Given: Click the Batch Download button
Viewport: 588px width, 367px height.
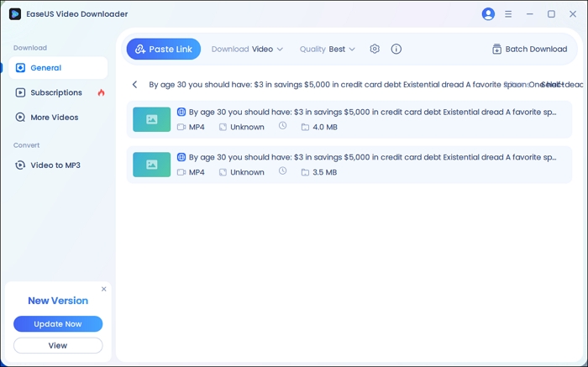Looking at the screenshot, I should [x=529, y=50].
